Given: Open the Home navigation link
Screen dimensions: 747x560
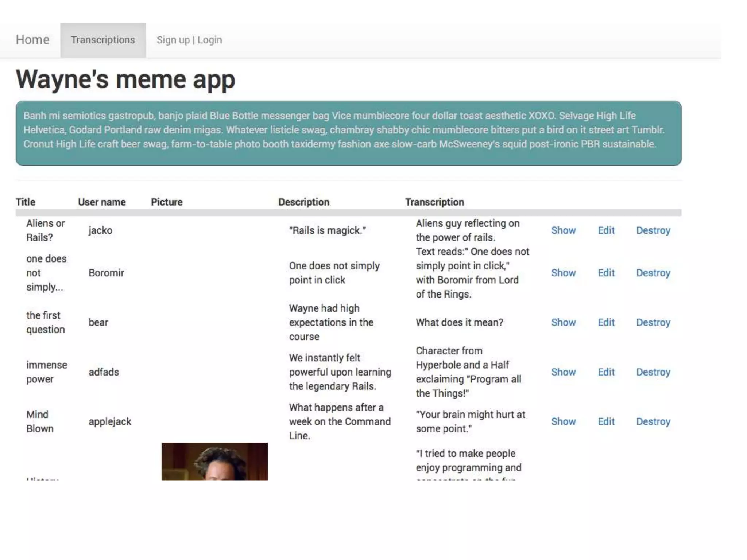Looking at the screenshot, I should pyautogui.click(x=32, y=40).
